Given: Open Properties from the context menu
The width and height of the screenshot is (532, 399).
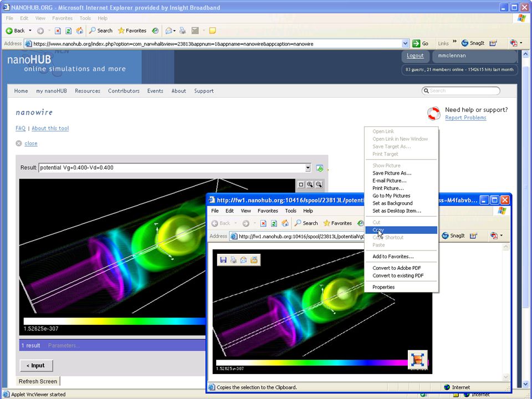Looking at the screenshot, I should (x=401, y=287).
